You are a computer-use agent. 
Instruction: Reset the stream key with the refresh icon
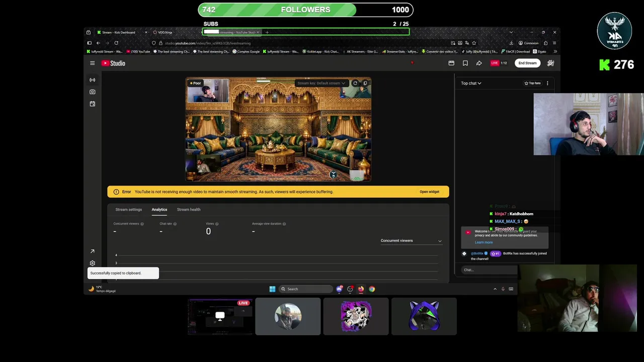tap(355, 83)
